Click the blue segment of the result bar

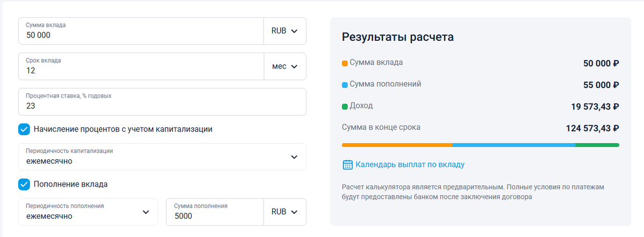pos(514,145)
